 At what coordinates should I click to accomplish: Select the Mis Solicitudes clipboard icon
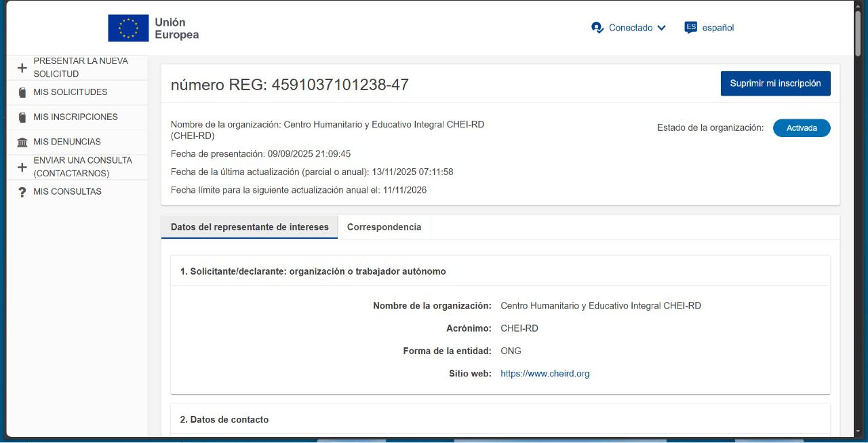click(22, 92)
